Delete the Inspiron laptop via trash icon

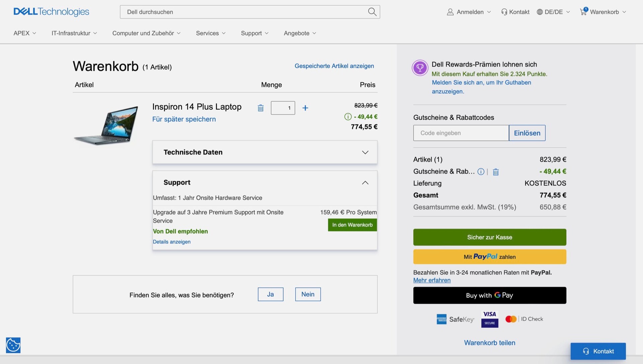[x=261, y=108]
